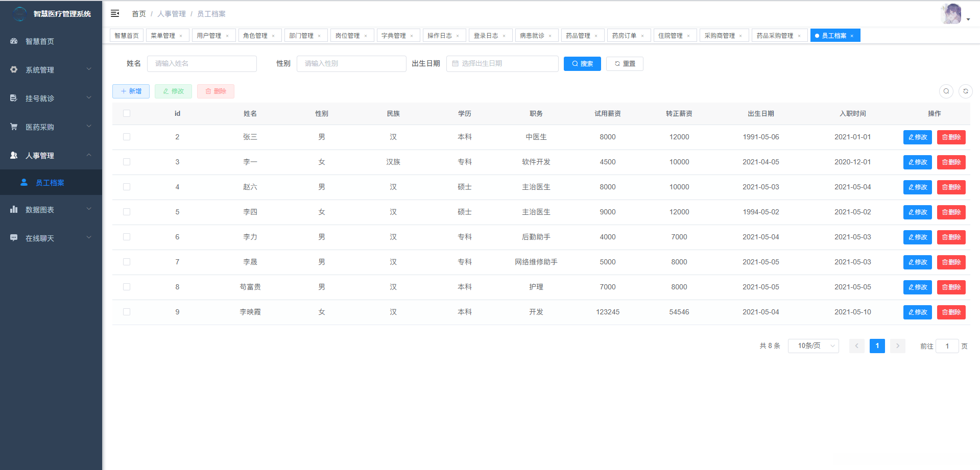
Task: Select 员工档案 in the sidebar submenu
Action: tap(51, 182)
